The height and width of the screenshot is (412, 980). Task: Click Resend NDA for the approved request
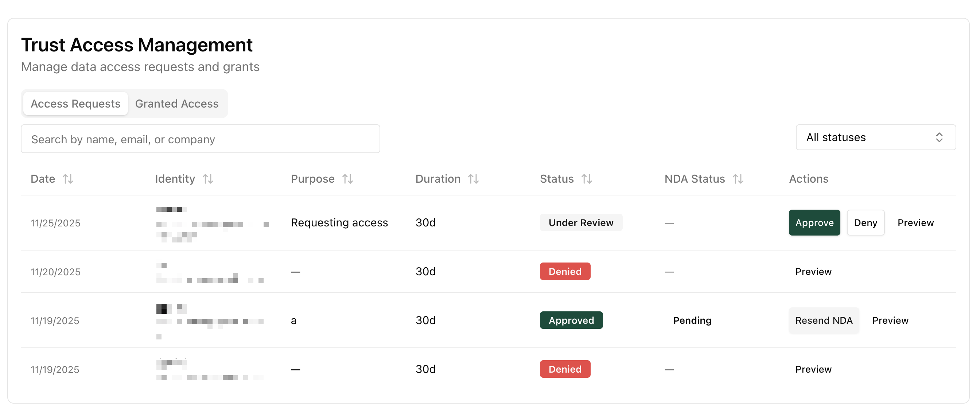824,320
